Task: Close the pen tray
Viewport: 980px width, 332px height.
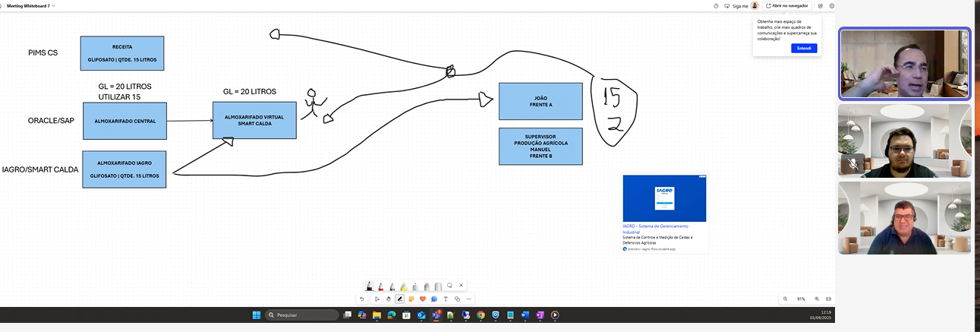Action: coord(461,286)
